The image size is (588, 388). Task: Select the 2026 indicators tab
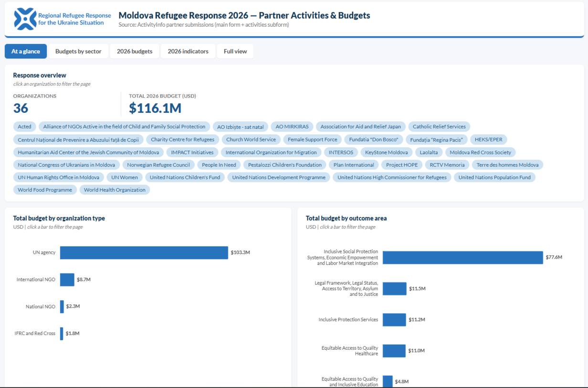pos(188,51)
